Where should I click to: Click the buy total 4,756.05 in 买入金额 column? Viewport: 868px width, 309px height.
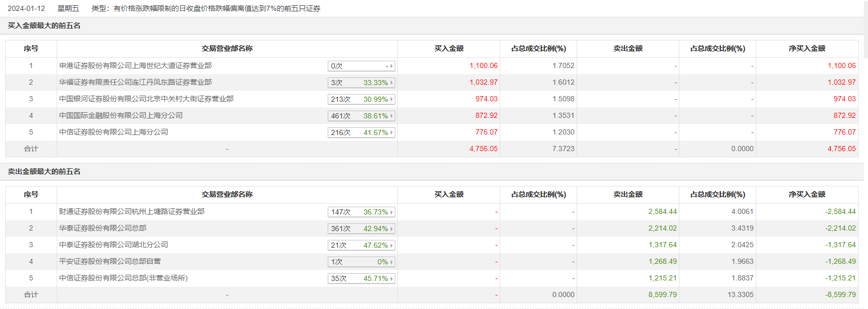[x=484, y=149]
